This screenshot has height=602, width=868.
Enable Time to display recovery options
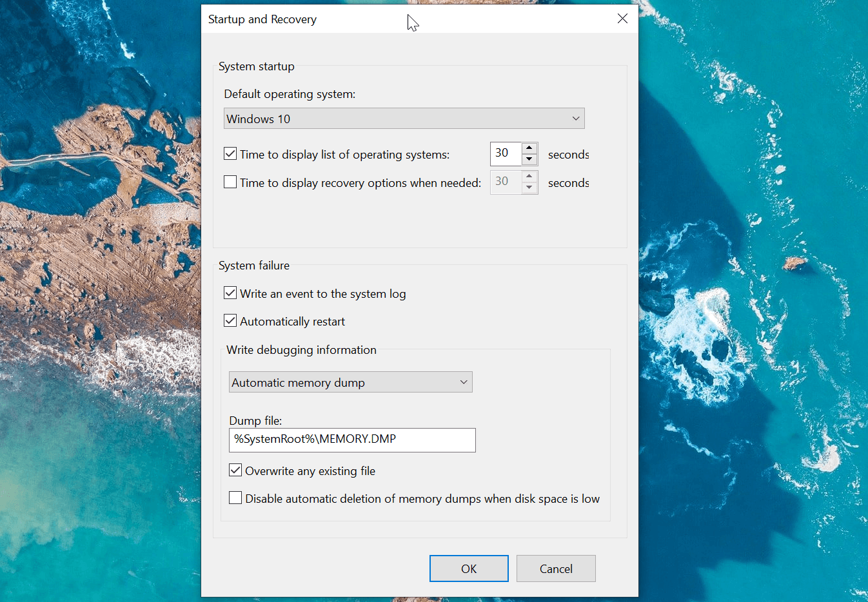230,182
